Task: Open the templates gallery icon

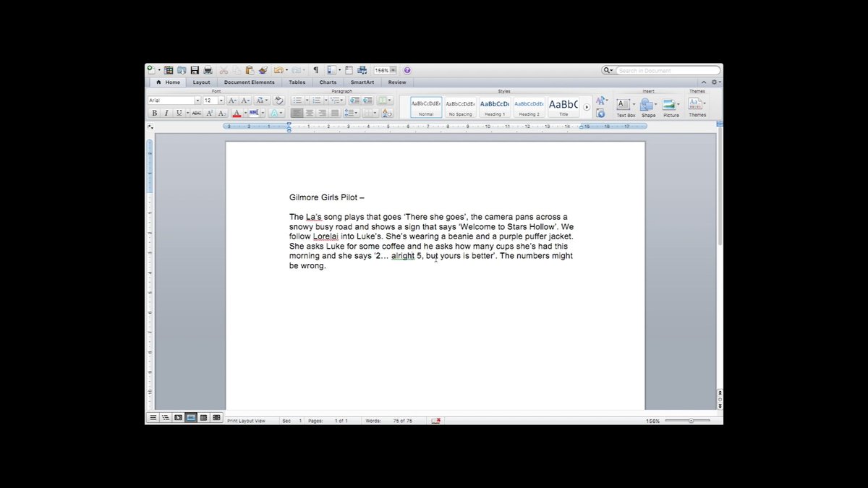Action: [169, 70]
